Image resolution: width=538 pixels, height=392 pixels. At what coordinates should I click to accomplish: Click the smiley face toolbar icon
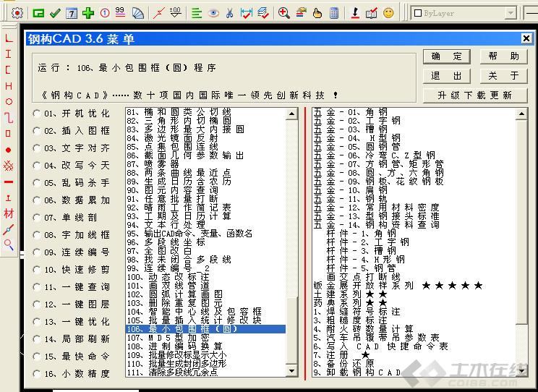(388, 13)
